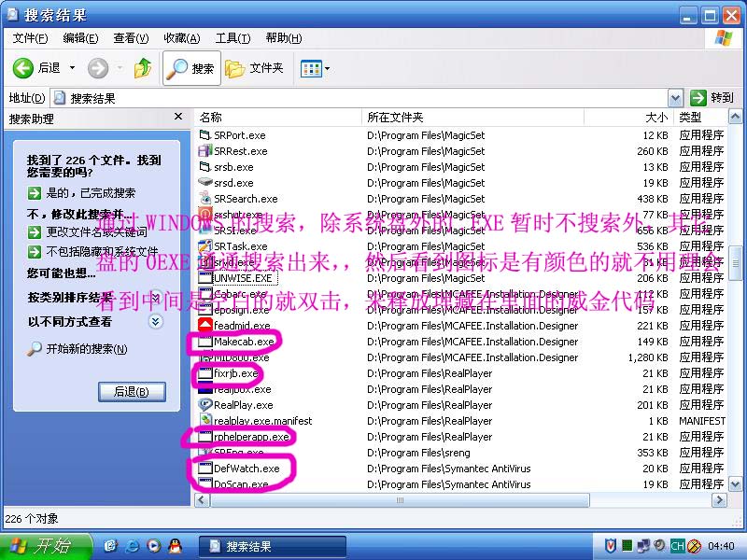Click file name MID800.exe
This screenshot has width=747, height=560.
241,357
